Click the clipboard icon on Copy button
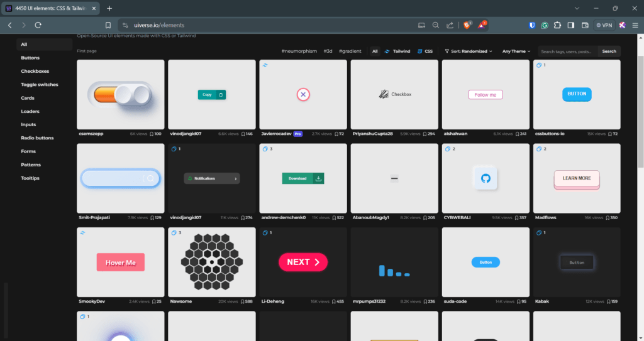Screen dimensions: 644x341 [x=221, y=95]
